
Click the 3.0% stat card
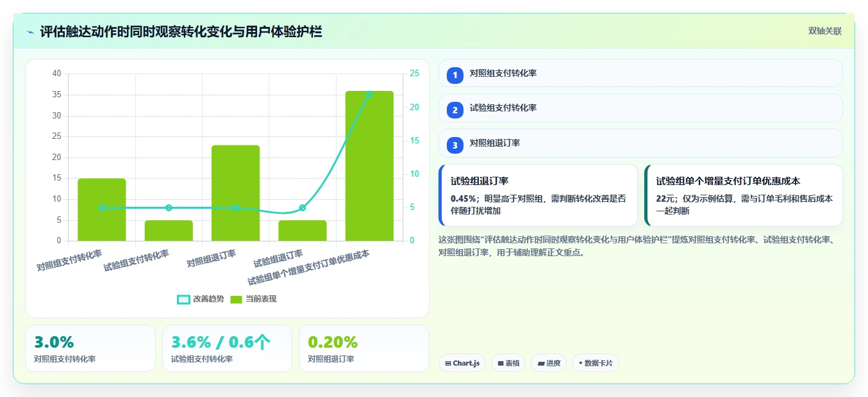point(90,348)
